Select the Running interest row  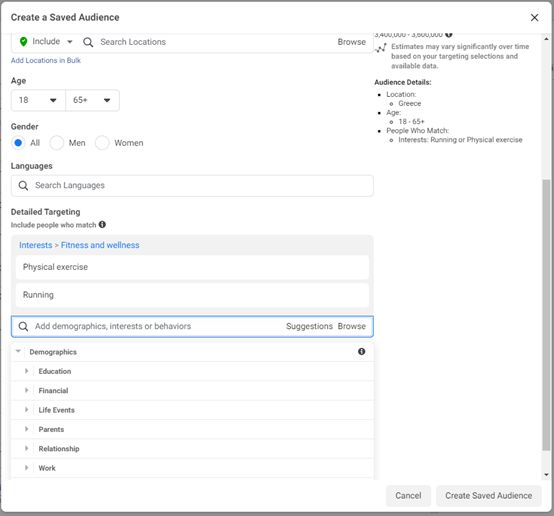pos(192,295)
